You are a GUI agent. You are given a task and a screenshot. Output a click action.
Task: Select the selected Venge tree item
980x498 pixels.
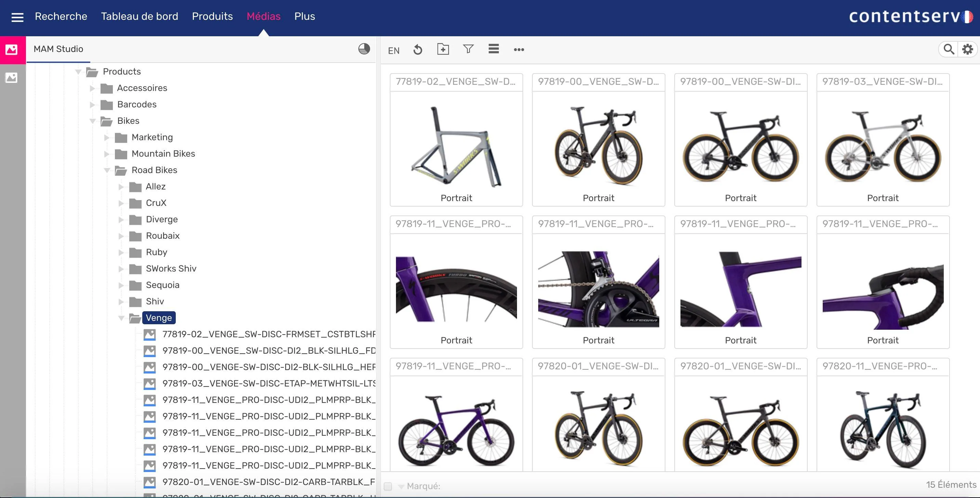(x=159, y=318)
